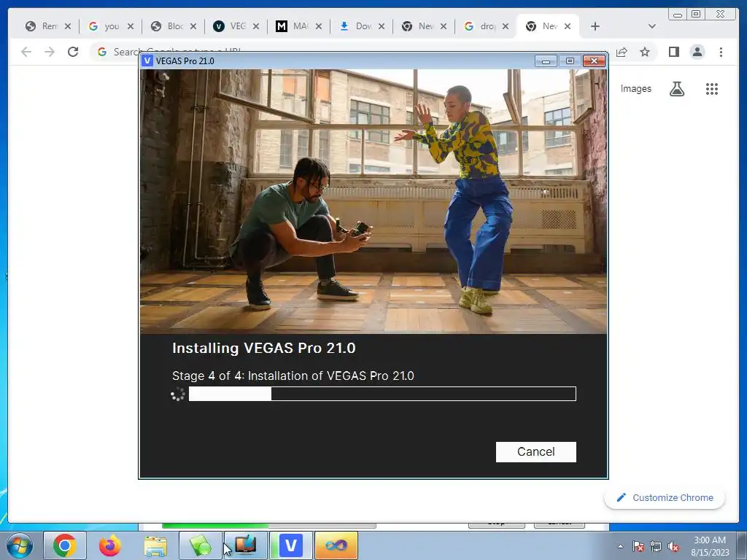Share this page in Chrome
Viewport: 747px width, 560px height.
pyautogui.click(x=622, y=52)
